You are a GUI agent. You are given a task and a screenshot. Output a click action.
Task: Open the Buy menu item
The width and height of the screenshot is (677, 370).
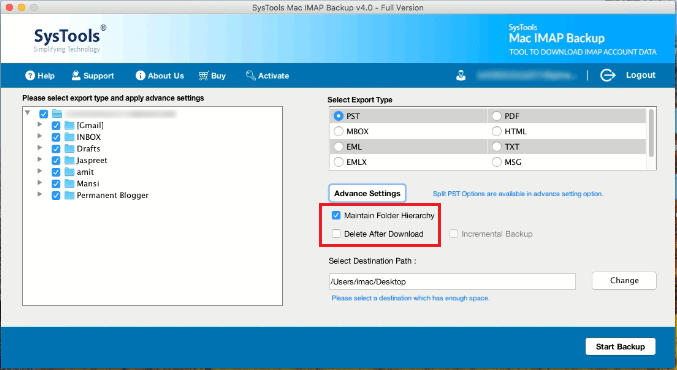212,76
